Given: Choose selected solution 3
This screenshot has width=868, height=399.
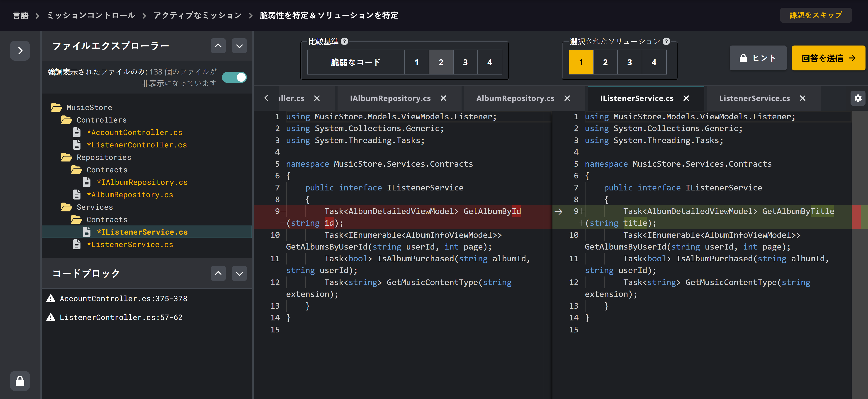Looking at the screenshot, I should tap(630, 62).
